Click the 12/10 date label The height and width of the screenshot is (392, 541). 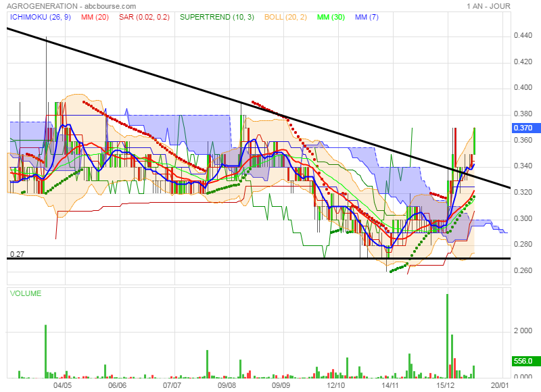[335, 385]
